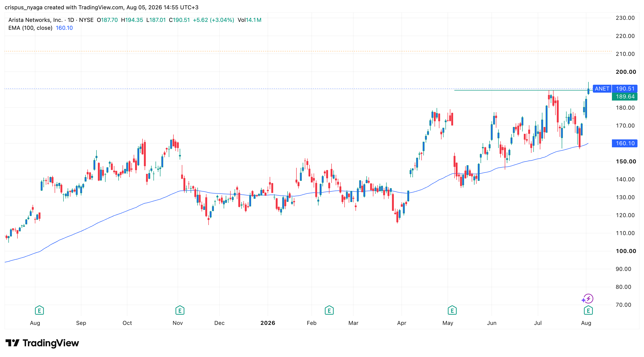Click the 100.00 price axis label
The height and width of the screenshot is (357, 644).
tap(626, 251)
